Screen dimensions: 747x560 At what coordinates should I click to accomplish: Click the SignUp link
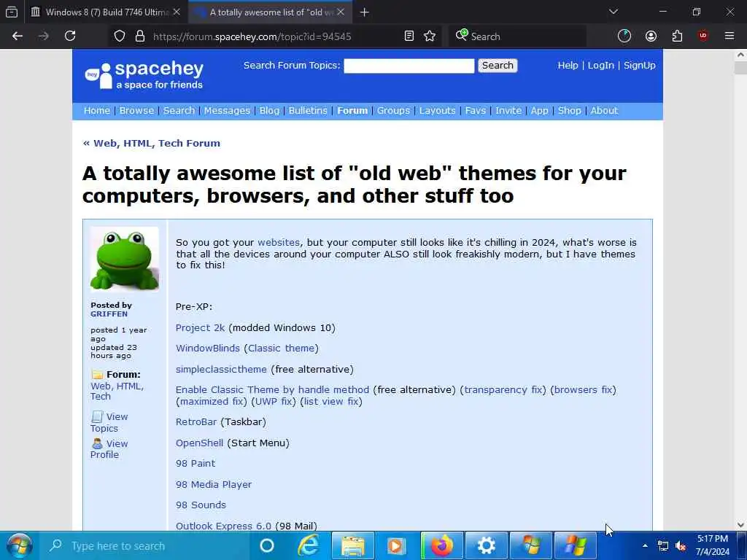639,66
